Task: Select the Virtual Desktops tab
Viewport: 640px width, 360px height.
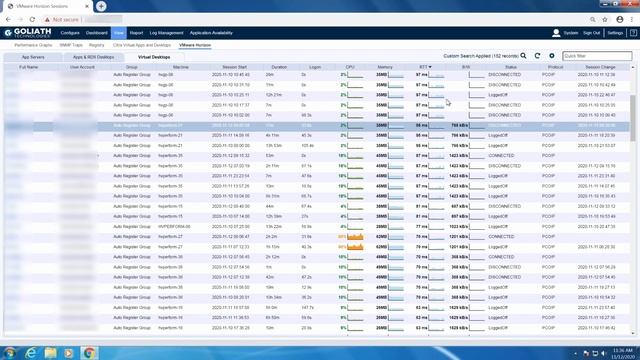Action: point(154,57)
